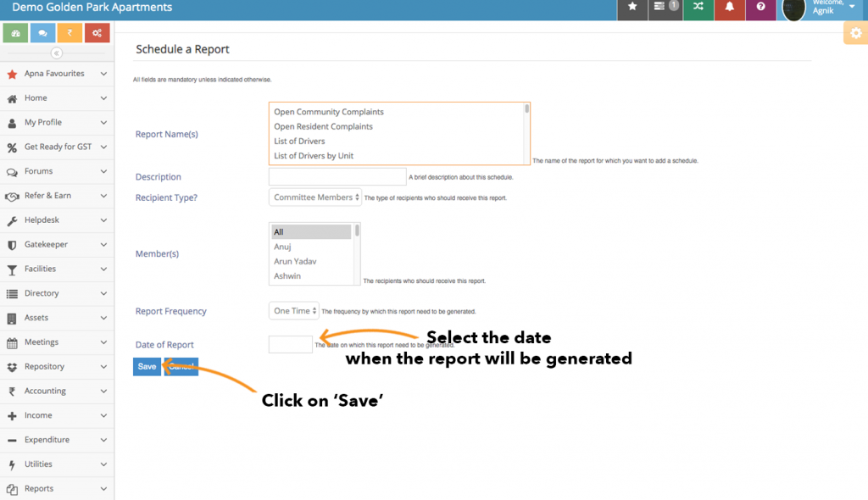Select Arun Yadav in the Members list
Viewport: 868px width, 500px height.
295,261
